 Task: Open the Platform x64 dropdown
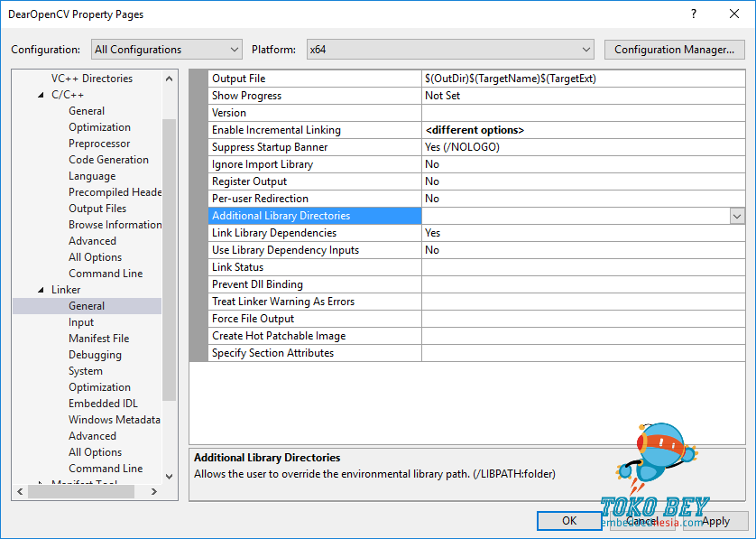point(450,50)
